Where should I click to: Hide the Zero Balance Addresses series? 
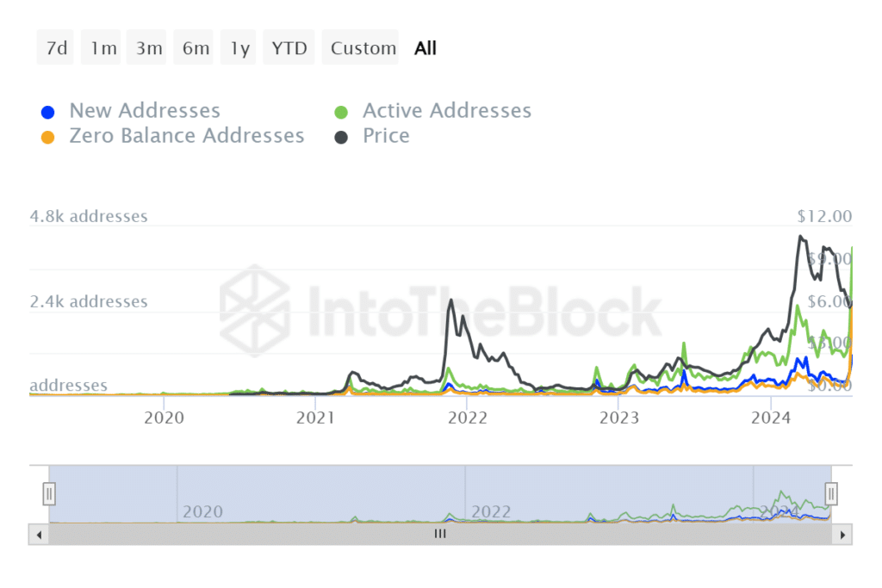[x=186, y=136]
